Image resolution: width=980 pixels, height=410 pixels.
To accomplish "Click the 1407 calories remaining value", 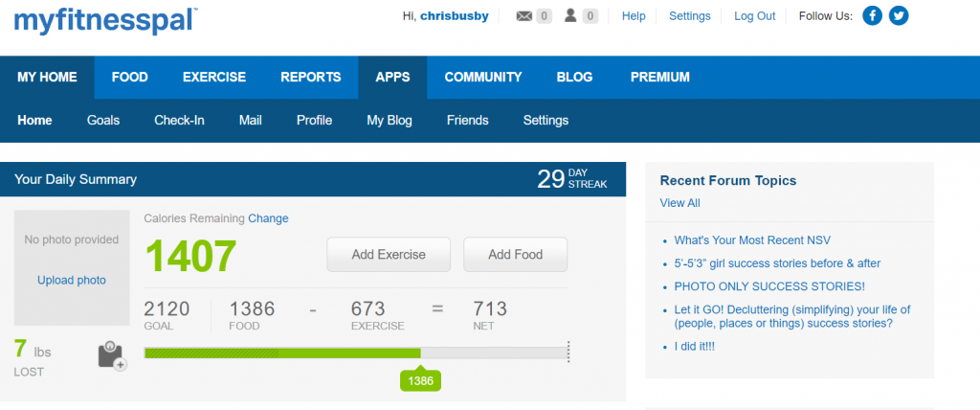I will [x=191, y=256].
